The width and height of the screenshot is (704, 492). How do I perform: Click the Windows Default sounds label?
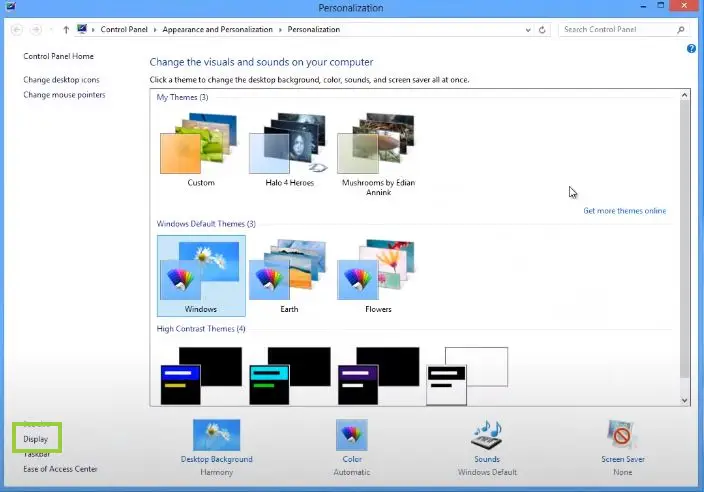487,472
